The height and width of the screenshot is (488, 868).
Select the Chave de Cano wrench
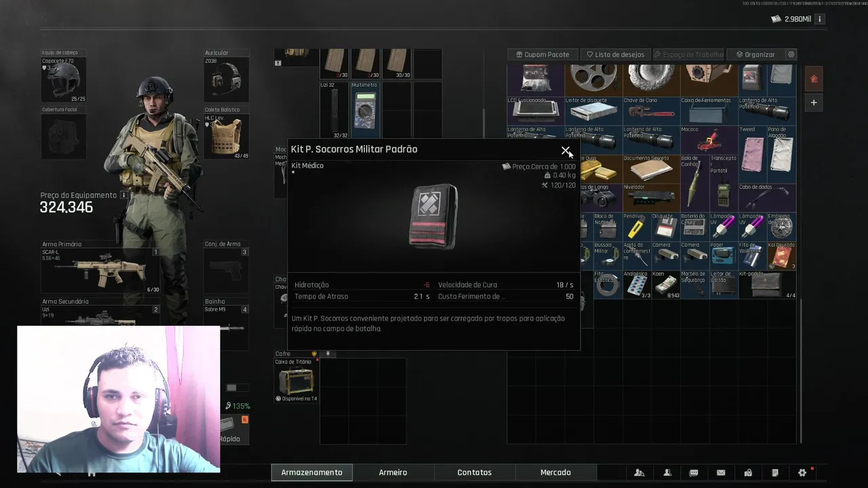coord(651,110)
